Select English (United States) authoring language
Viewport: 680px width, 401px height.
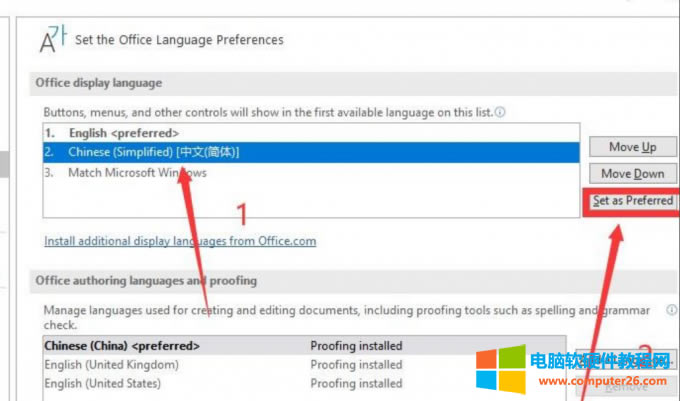coord(105,383)
